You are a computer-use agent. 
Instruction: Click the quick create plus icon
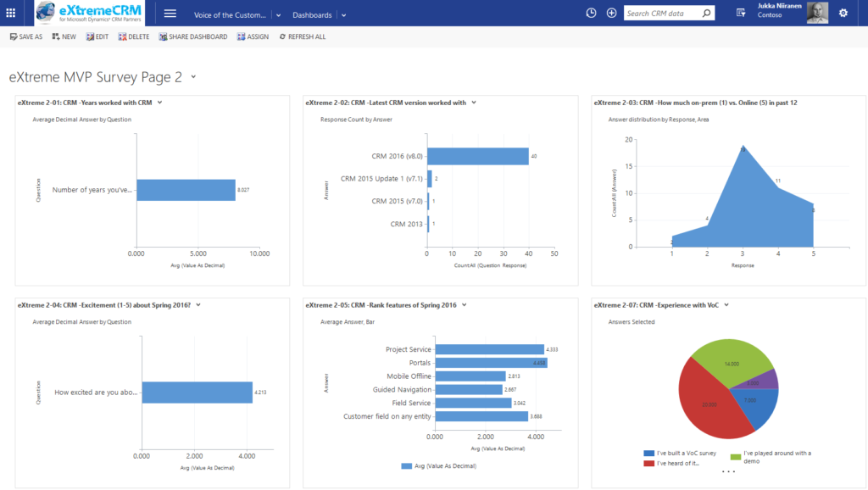pos(611,13)
